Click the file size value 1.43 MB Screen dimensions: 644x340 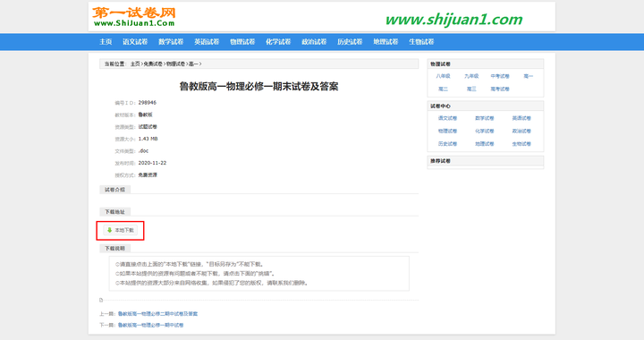pyautogui.click(x=148, y=139)
